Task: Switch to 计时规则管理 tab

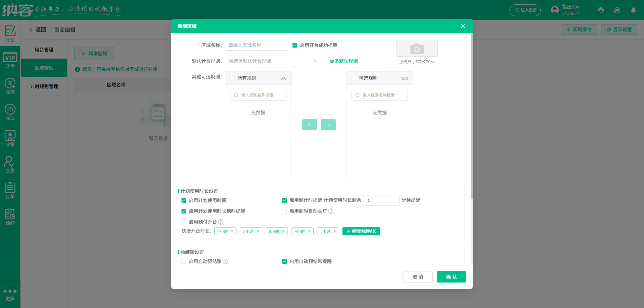Action: tap(44, 86)
